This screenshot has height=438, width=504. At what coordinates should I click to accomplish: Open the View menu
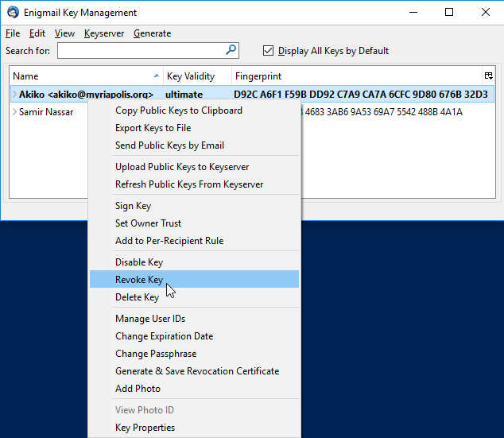64,33
